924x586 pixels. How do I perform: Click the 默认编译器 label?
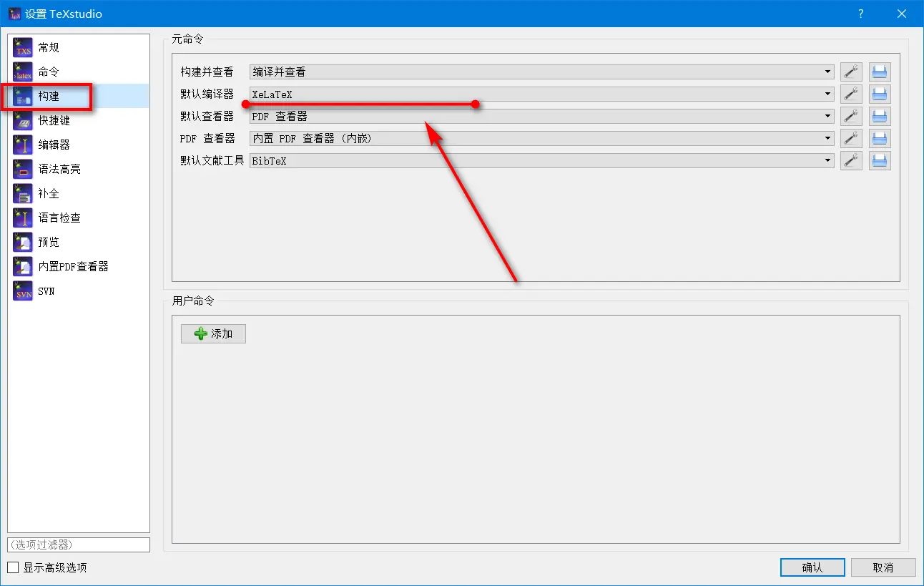coord(207,94)
